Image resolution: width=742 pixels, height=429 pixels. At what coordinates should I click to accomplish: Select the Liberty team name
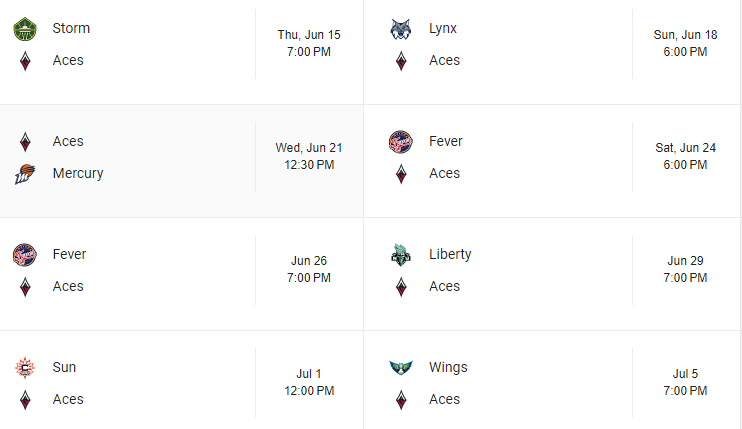(x=450, y=254)
